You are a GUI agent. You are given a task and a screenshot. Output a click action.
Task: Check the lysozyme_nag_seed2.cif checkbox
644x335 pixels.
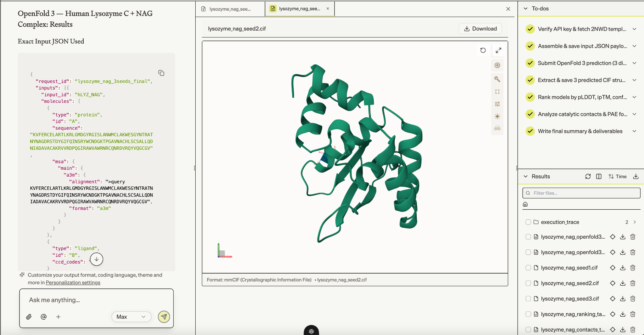click(x=528, y=283)
